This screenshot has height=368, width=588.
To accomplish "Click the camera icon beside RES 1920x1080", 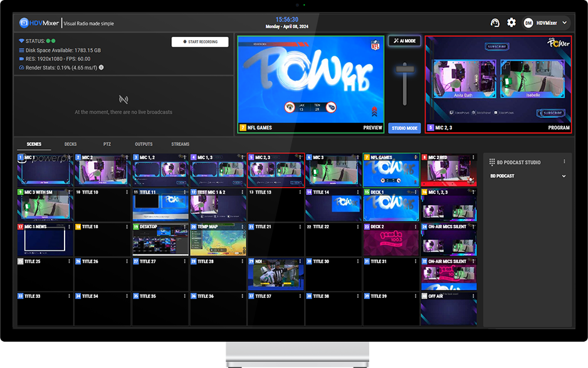I will tap(21, 58).
